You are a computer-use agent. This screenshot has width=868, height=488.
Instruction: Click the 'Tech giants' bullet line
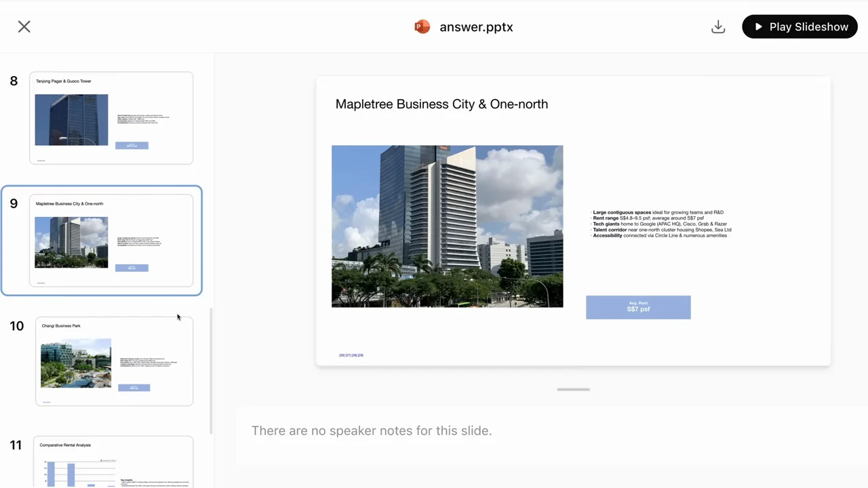click(x=659, y=224)
